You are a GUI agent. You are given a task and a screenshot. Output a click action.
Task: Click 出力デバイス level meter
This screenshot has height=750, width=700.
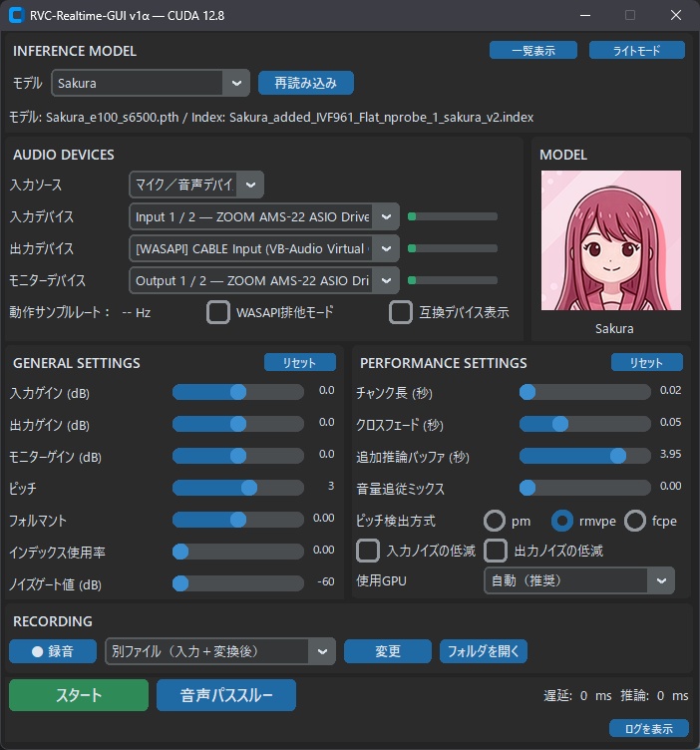tap(453, 248)
